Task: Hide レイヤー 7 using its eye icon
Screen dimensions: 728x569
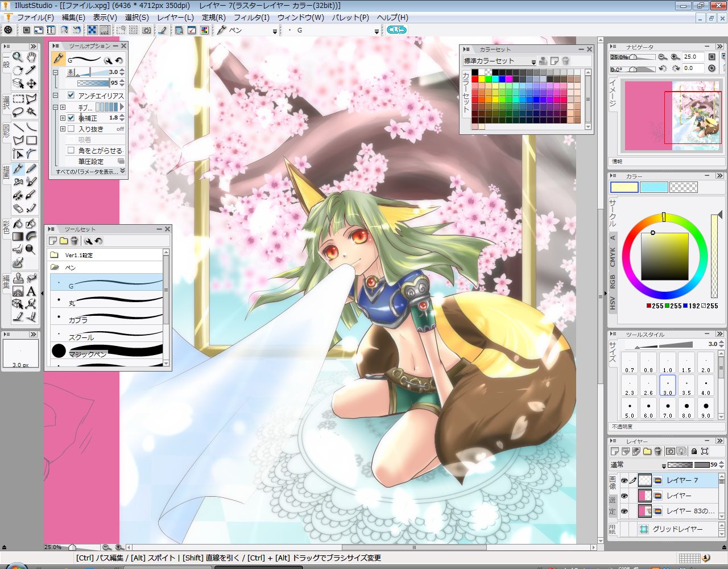Action: pos(624,481)
